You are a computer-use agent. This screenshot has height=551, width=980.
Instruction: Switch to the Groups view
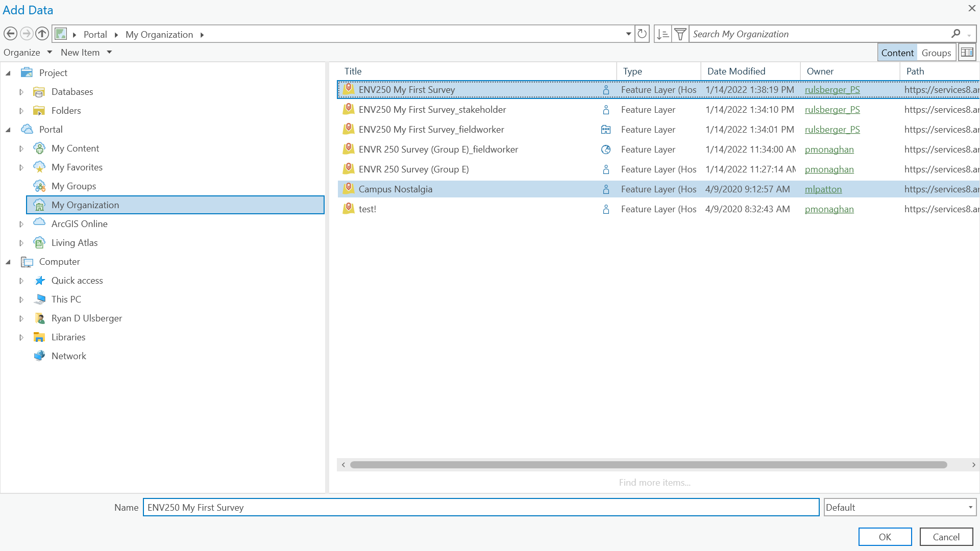tap(936, 53)
